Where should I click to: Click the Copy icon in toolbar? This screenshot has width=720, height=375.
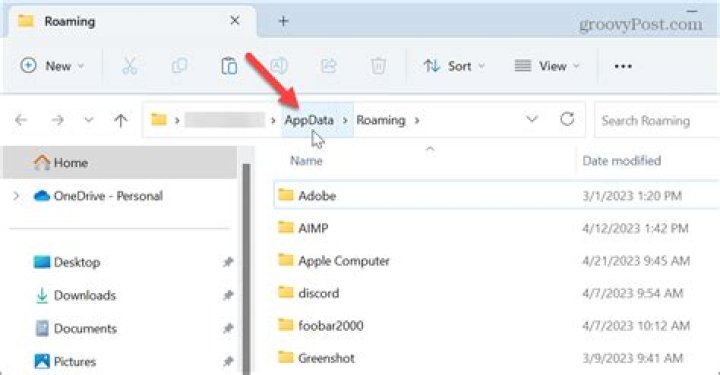click(x=179, y=66)
